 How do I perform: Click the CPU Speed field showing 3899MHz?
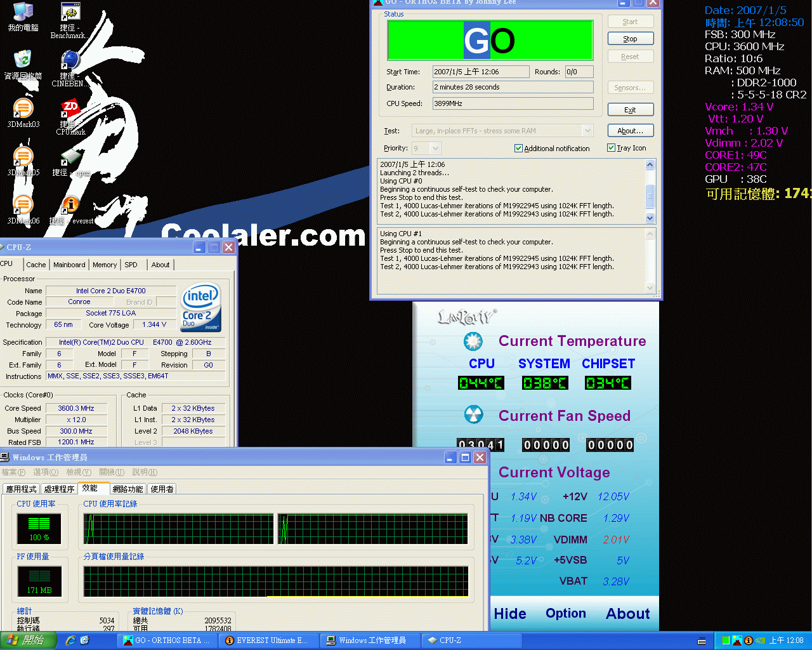pyautogui.click(x=513, y=103)
